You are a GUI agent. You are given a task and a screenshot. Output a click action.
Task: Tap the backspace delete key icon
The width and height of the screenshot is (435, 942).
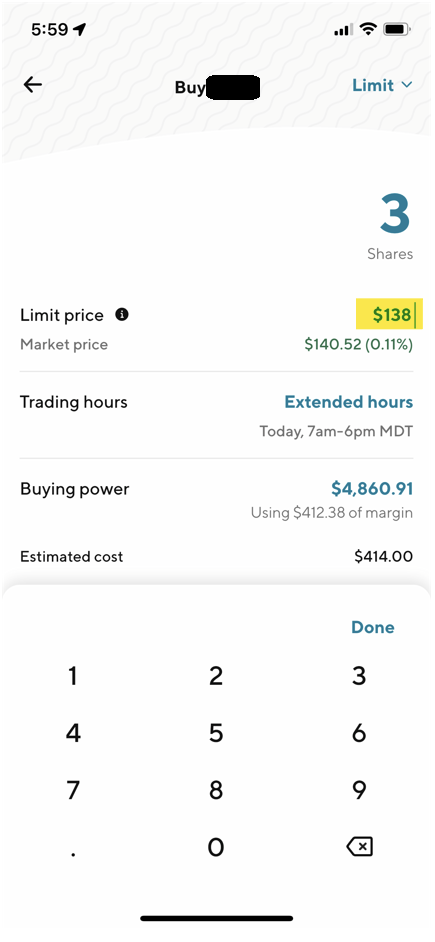[x=359, y=846]
